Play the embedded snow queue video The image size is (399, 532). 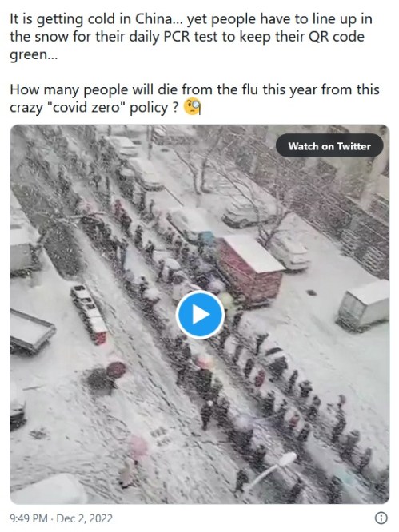click(x=200, y=315)
